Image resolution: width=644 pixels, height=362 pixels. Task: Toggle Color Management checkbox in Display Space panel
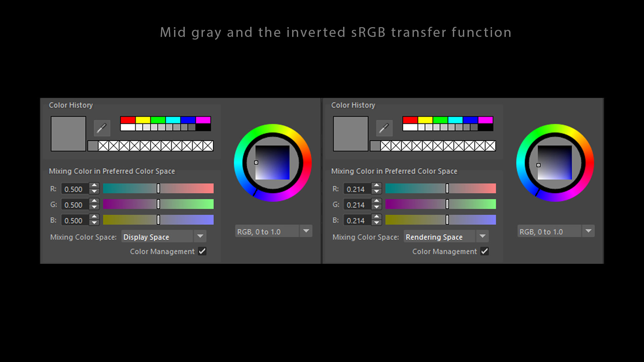(x=202, y=251)
